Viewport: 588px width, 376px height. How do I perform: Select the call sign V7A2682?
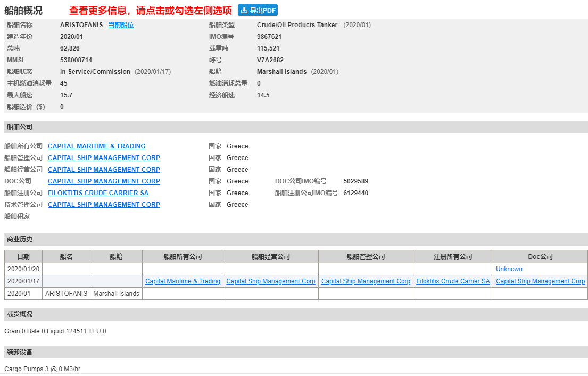pyautogui.click(x=270, y=60)
